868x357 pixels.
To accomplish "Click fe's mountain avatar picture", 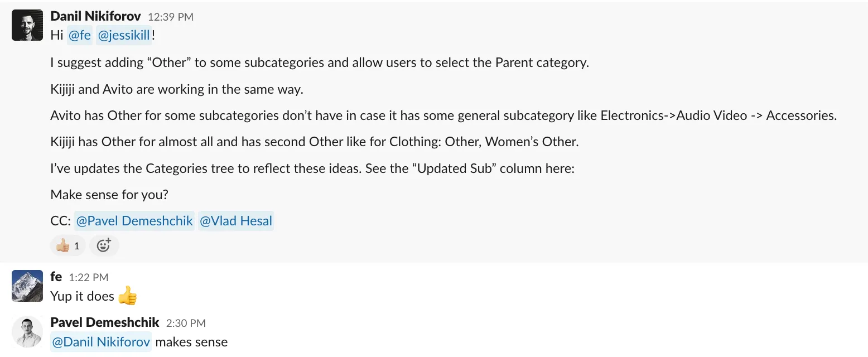I will point(27,286).
